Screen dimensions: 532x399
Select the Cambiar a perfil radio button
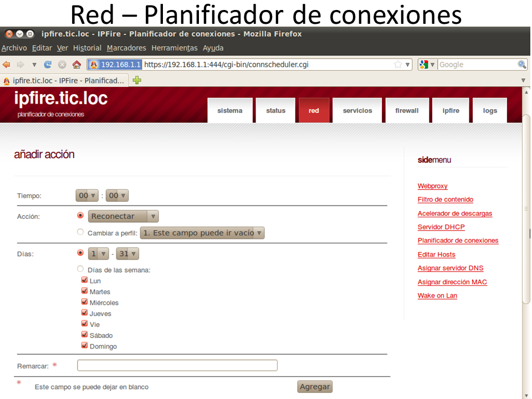(80, 232)
